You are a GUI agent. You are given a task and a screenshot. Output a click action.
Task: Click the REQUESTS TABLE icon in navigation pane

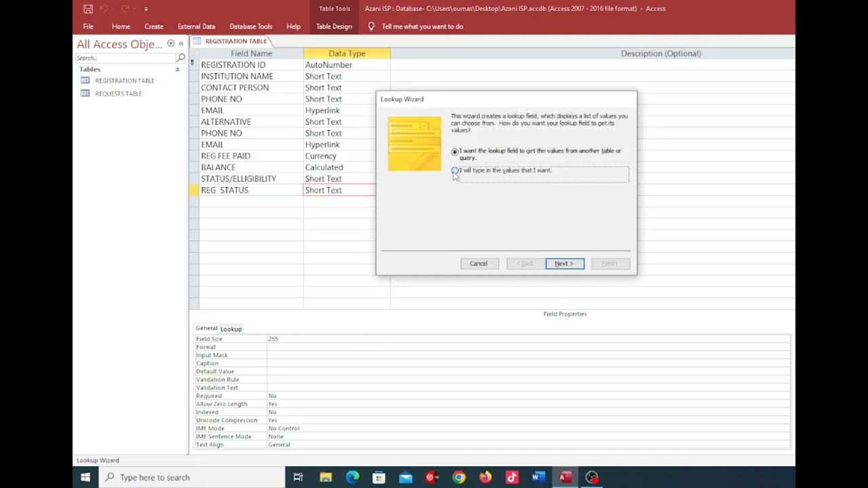pyautogui.click(x=85, y=94)
